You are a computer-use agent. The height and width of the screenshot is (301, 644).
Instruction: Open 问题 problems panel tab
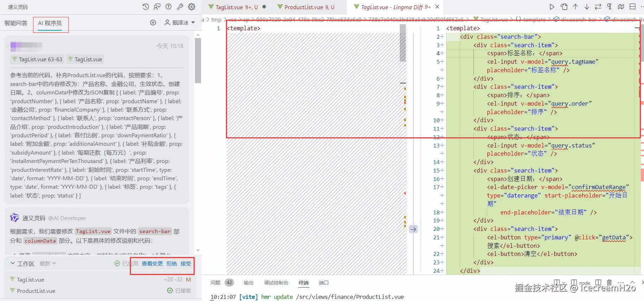click(215, 283)
